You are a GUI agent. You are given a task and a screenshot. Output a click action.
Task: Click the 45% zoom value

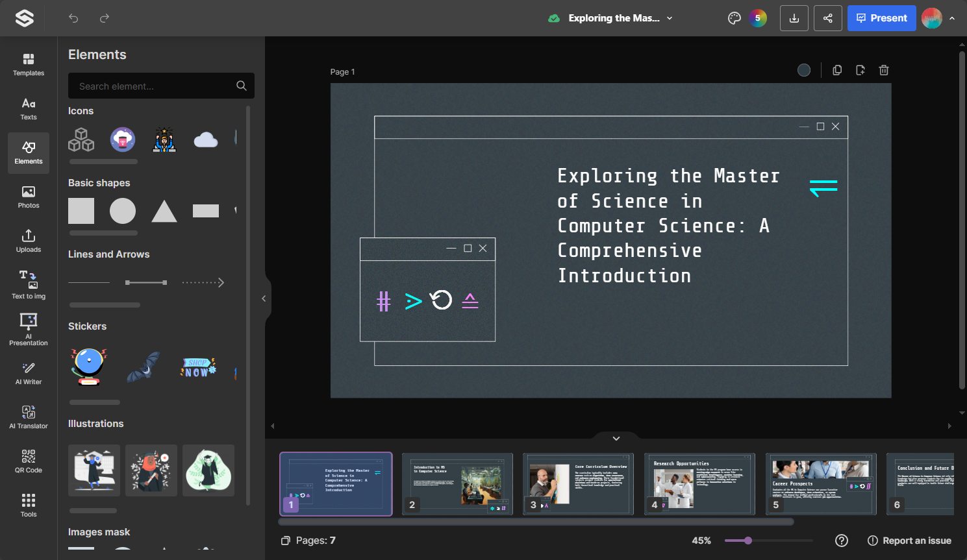(x=701, y=541)
